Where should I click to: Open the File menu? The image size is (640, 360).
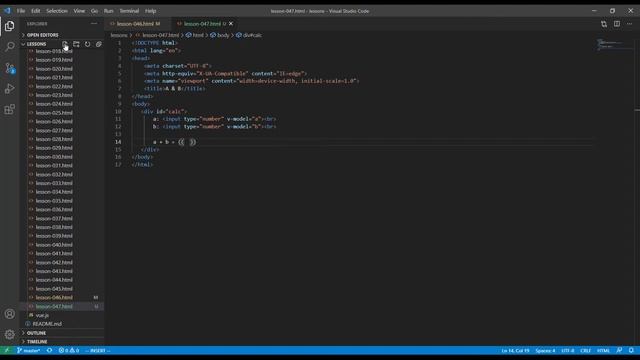[x=21, y=11]
